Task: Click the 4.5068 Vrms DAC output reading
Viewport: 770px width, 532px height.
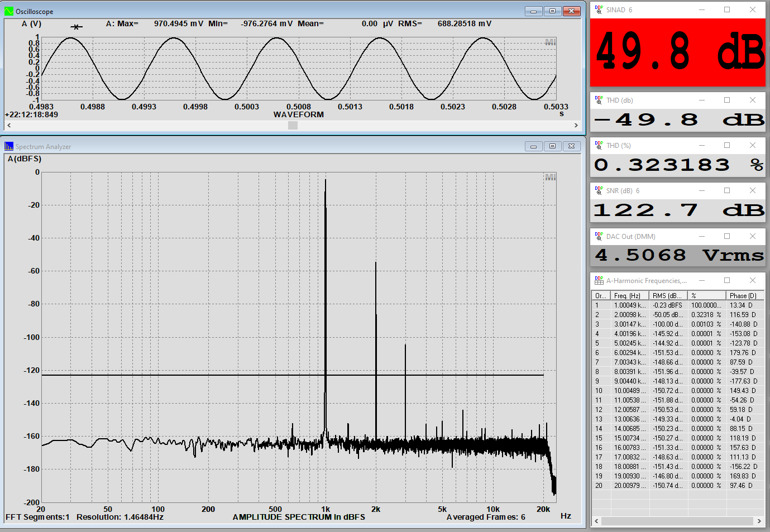Action: (679, 255)
